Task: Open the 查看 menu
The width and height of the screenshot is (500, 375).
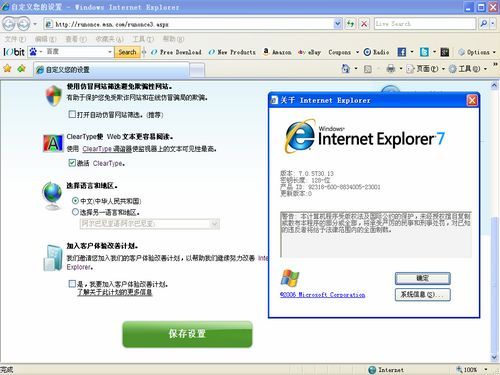Action: pos(76,39)
